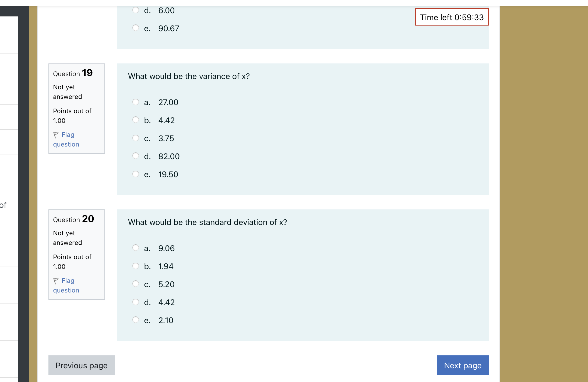Select answer a. 9.06 for Question 20
Viewport: 588px width, 382px height.
pos(135,248)
